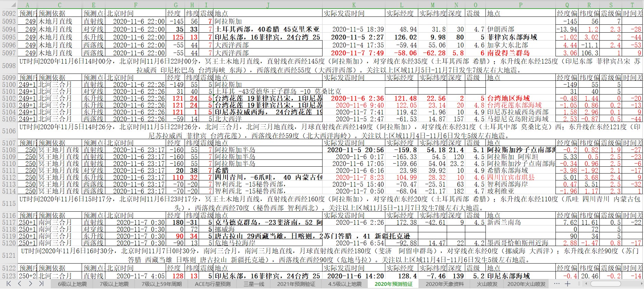This screenshot has height=289, width=644.
Task: Show more sheet tabs via ellipsis
Action: pos(557,284)
